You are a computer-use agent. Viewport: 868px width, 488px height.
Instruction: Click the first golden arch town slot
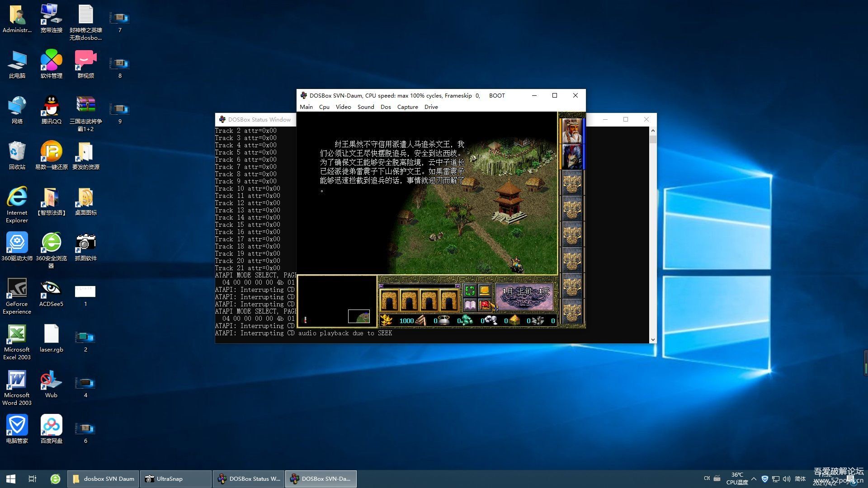click(x=389, y=300)
